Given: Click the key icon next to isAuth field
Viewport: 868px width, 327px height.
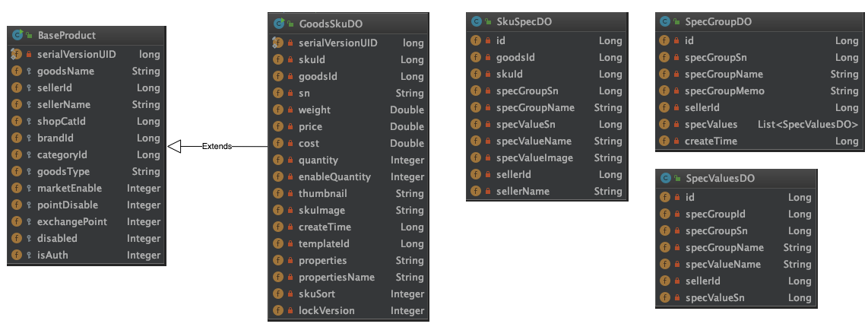Looking at the screenshot, I should pyautogui.click(x=28, y=255).
